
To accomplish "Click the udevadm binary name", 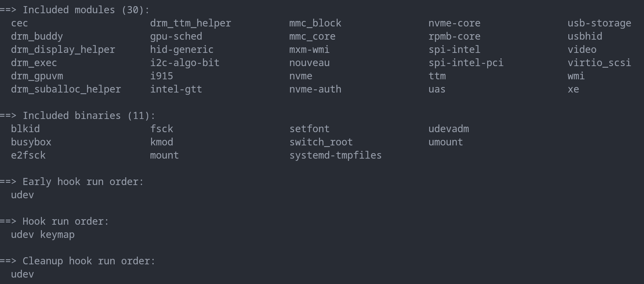I will coord(448,129).
